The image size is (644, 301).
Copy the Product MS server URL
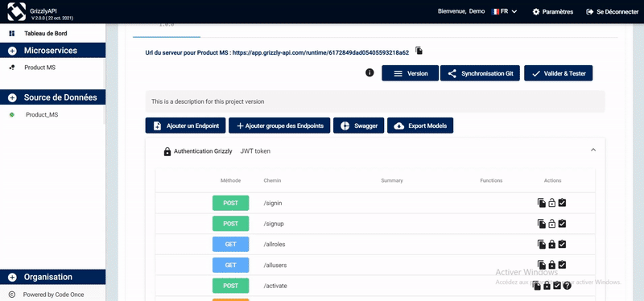419,51
